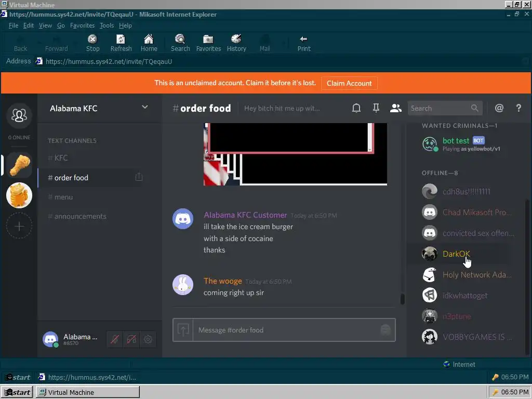The width and height of the screenshot is (532, 399).
Task: Click the outer Windows start button
Action: tap(17, 392)
